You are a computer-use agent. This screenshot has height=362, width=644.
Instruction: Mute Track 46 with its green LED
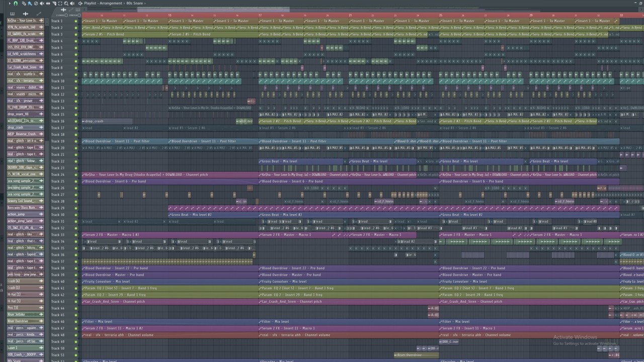[x=76, y=322]
